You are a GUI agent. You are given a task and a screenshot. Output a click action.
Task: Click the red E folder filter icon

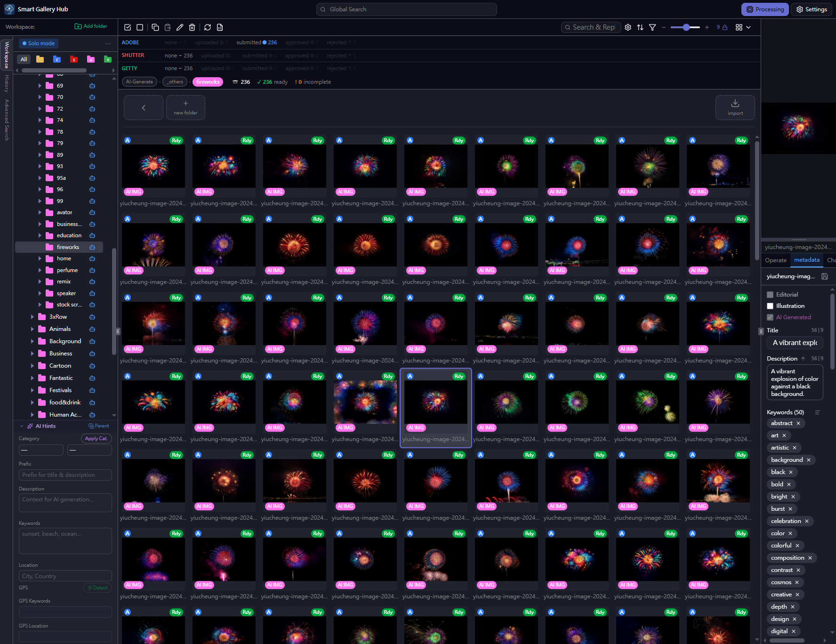coord(74,59)
